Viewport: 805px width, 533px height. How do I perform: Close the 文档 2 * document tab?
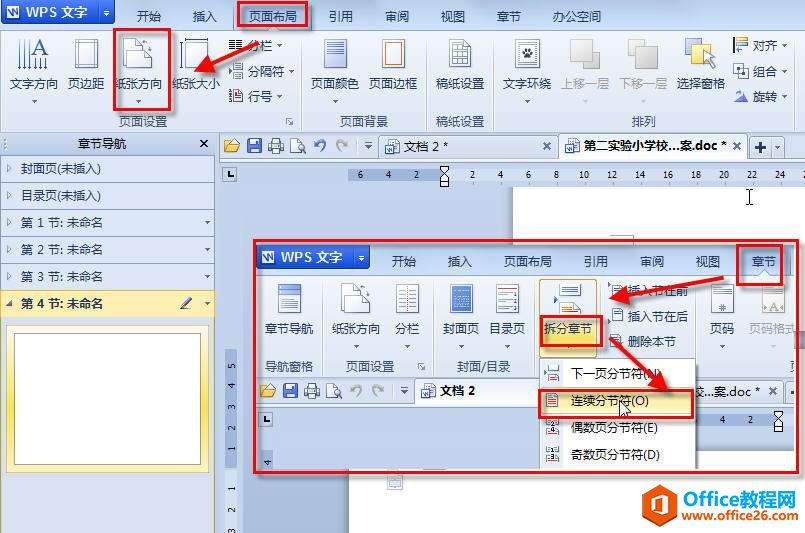547,146
